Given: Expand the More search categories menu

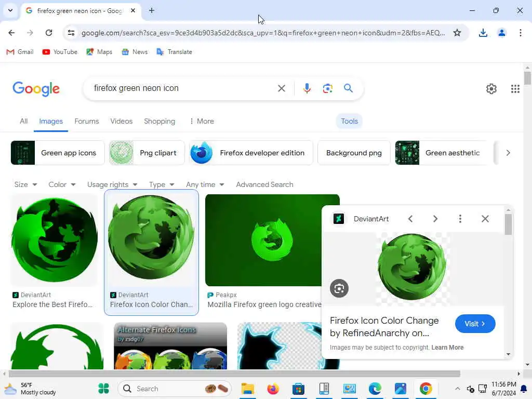Looking at the screenshot, I should (202, 121).
